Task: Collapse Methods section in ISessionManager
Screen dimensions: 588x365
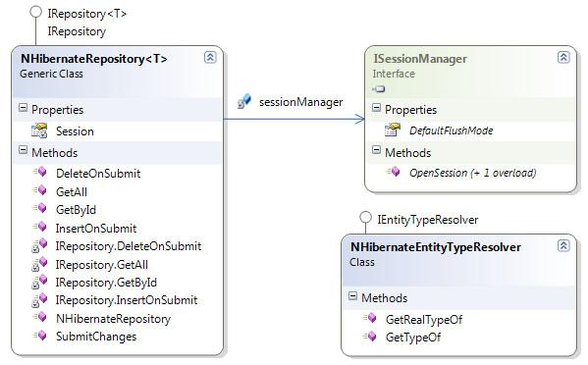Action: click(376, 151)
